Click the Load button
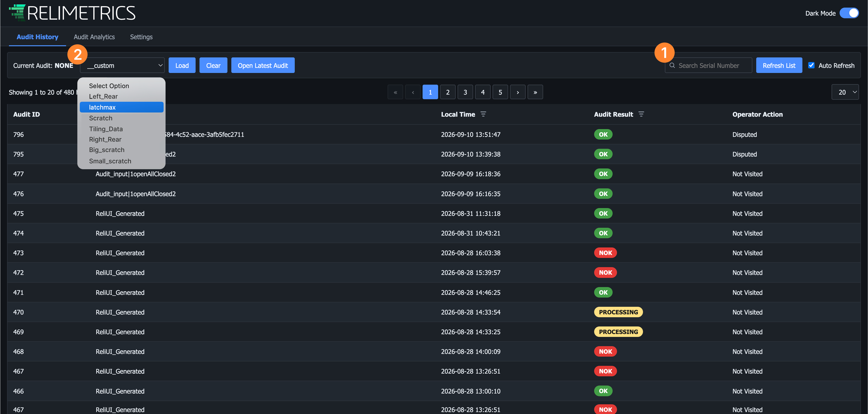868x414 pixels. (182, 65)
